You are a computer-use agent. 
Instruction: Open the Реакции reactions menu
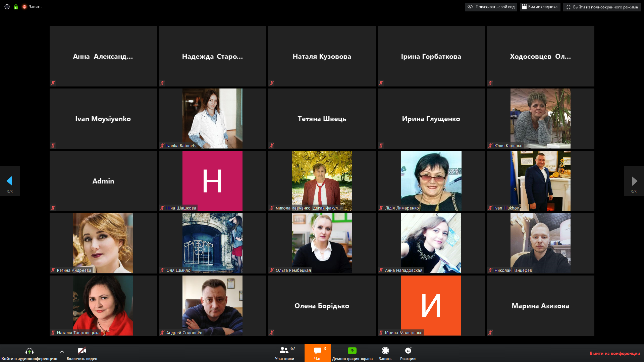pyautogui.click(x=408, y=353)
